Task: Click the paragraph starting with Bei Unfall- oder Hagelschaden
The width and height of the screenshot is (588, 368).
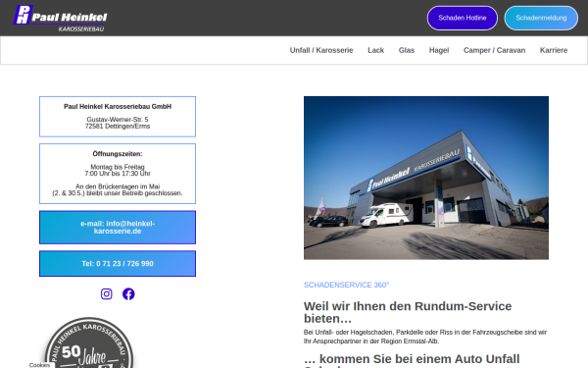Action: [x=425, y=337]
